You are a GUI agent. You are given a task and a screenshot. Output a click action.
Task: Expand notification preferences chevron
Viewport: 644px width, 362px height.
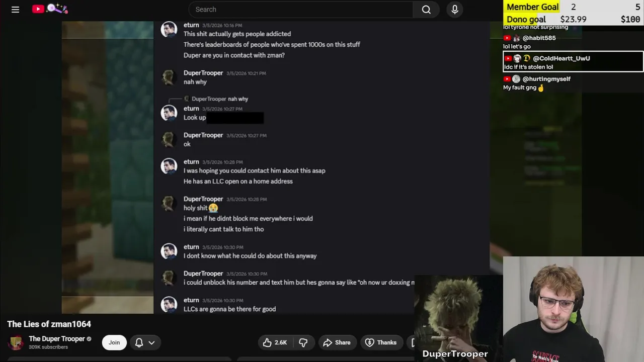[151, 342]
